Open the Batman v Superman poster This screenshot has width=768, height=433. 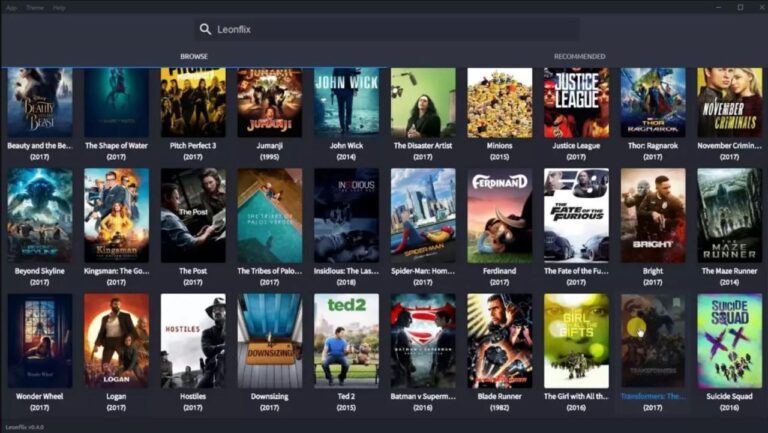click(423, 341)
